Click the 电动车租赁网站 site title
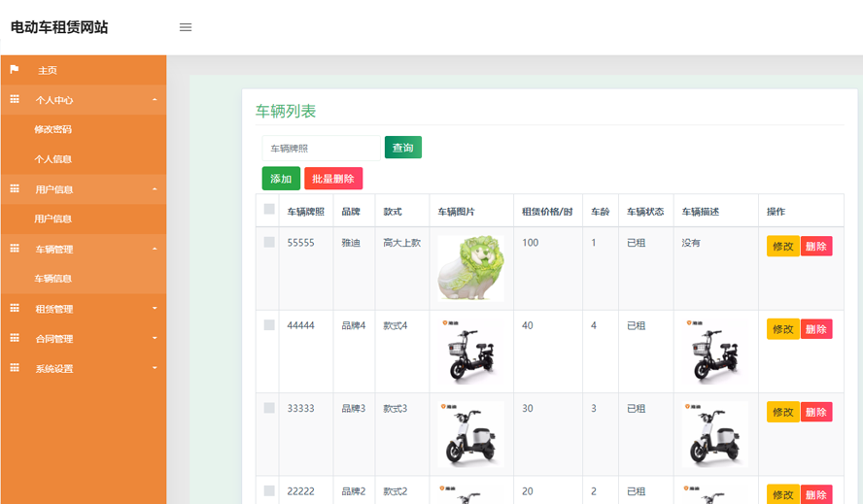 [59, 27]
